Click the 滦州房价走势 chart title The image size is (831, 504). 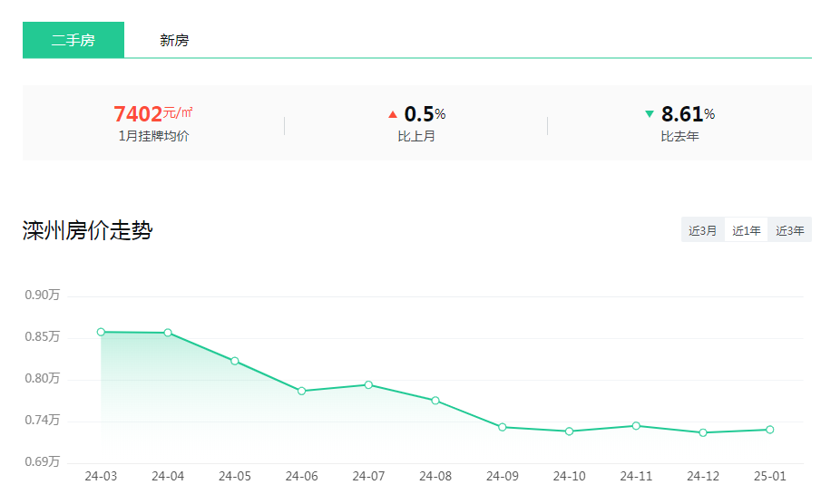87,230
